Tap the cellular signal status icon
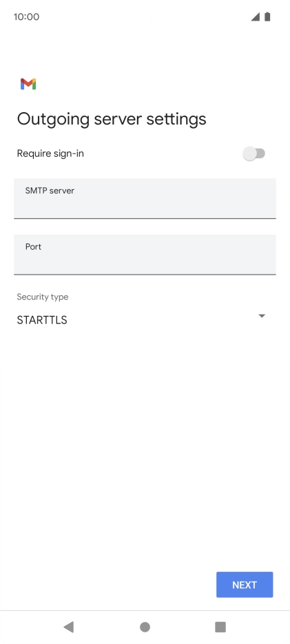This screenshot has width=290, height=644. (256, 17)
